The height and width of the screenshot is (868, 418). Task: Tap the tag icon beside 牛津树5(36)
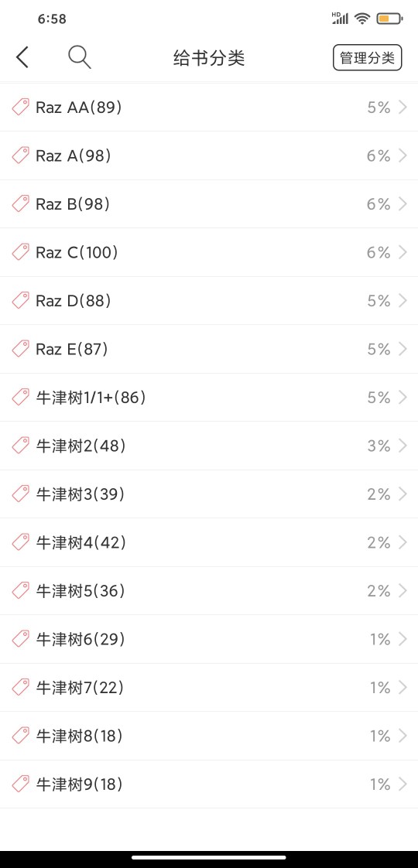20,591
